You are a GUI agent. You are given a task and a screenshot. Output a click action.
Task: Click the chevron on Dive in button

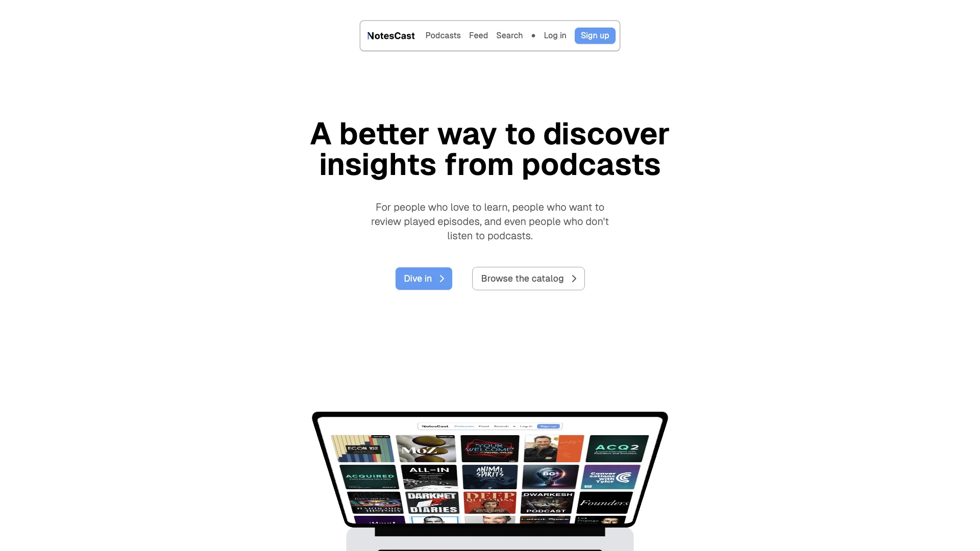(442, 279)
